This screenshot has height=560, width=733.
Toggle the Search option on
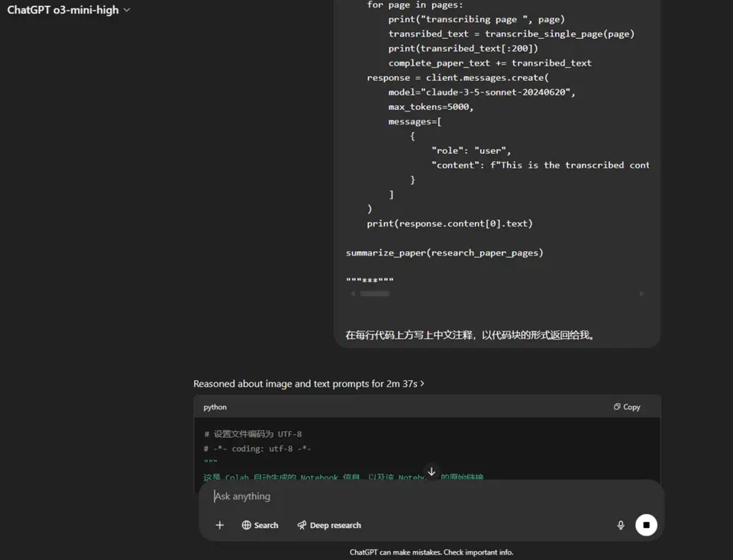[260, 525]
